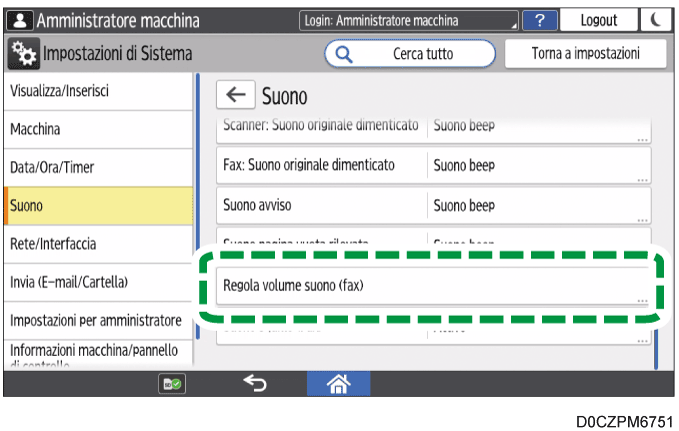Tap the moon energy saver icon
Screen dimensions: 679x431
(x=654, y=20)
